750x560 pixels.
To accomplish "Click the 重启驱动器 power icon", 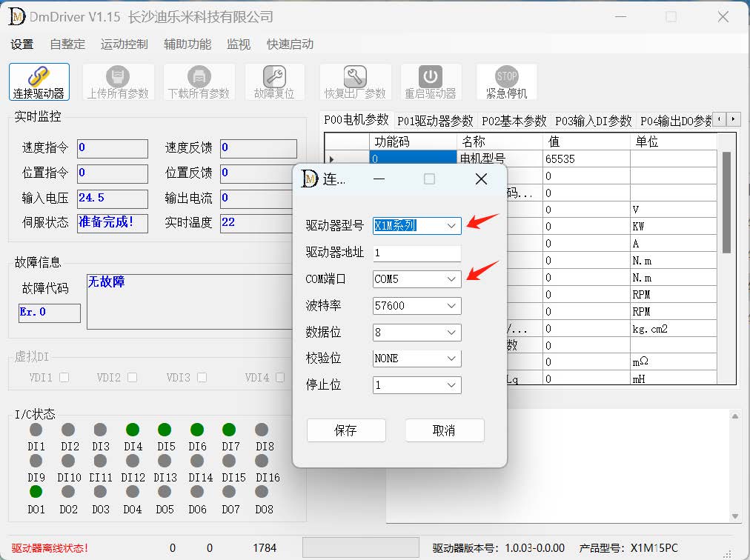I will [431, 76].
